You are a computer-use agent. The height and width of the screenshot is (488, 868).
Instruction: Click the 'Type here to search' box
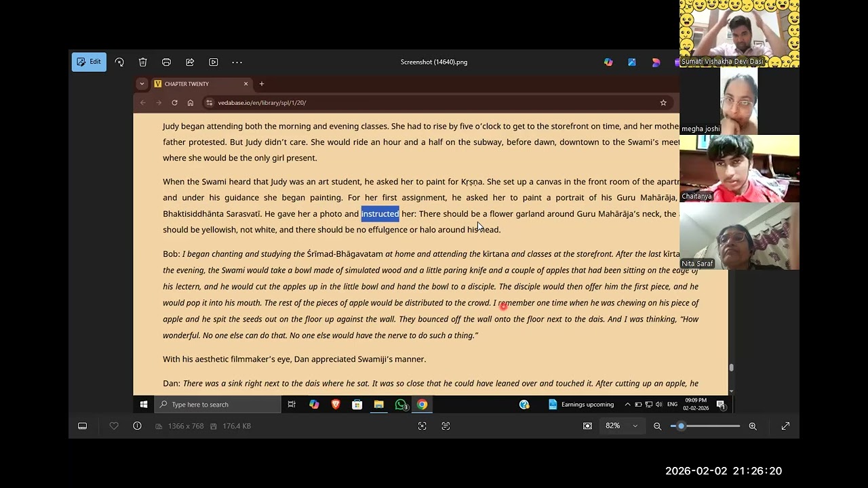(x=218, y=405)
